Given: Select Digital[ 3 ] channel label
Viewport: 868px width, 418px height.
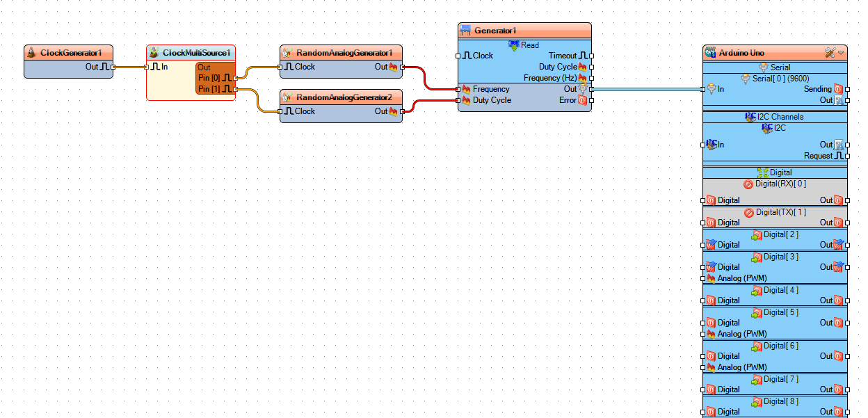Looking at the screenshot, I should [x=780, y=257].
